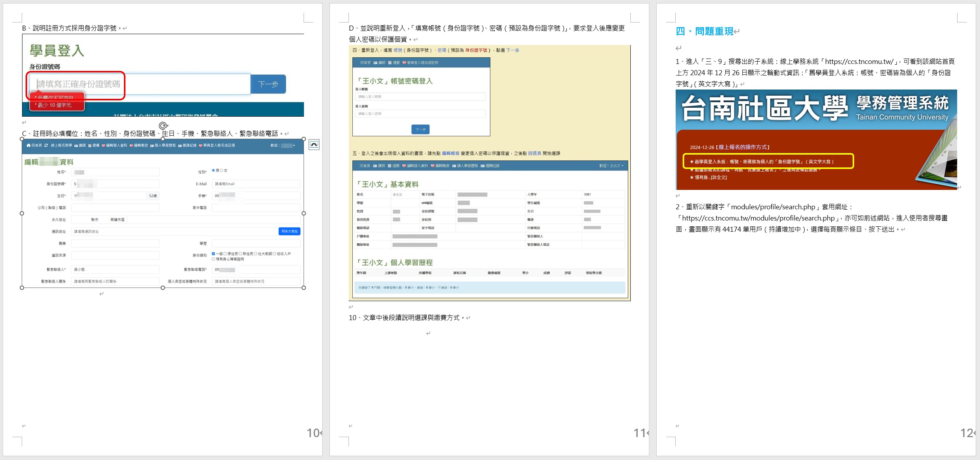Click the line beginning '2、重新以關鍵字'
The width and height of the screenshot is (980, 460).
[764, 207]
